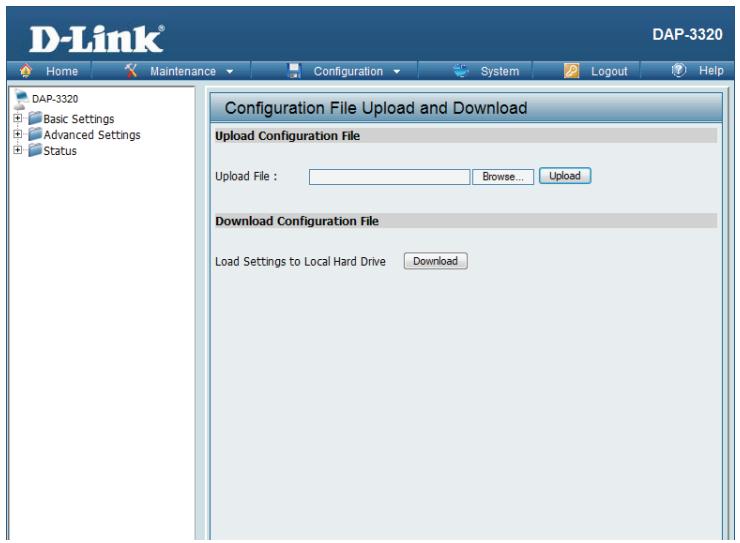Expand the Status tree node
The height and width of the screenshot is (543, 740).
pyautogui.click(x=17, y=150)
